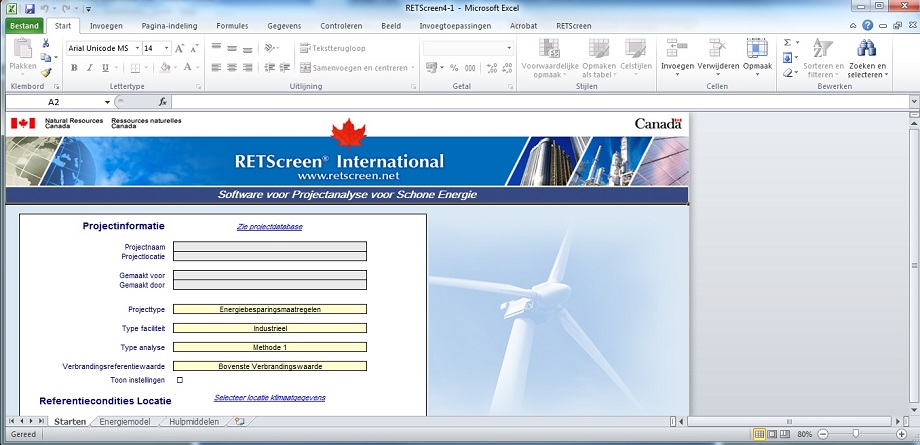
Task: Click the Projectnaam input field
Action: coord(270,247)
